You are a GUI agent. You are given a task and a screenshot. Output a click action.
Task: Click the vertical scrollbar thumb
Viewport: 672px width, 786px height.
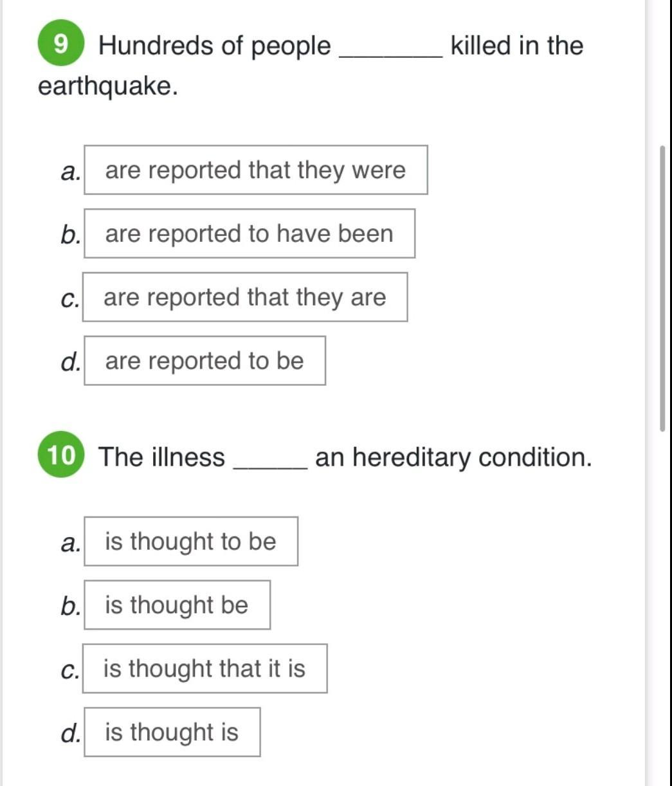click(x=662, y=289)
